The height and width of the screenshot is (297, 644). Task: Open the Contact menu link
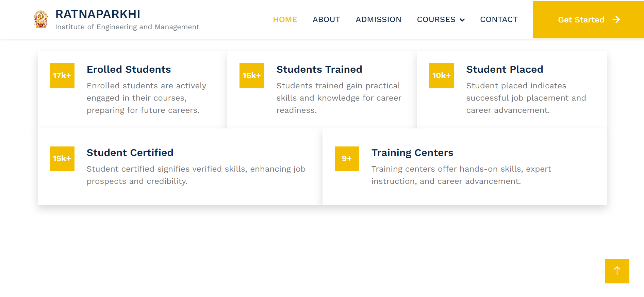pyautogui.click(x=499, y=20)
